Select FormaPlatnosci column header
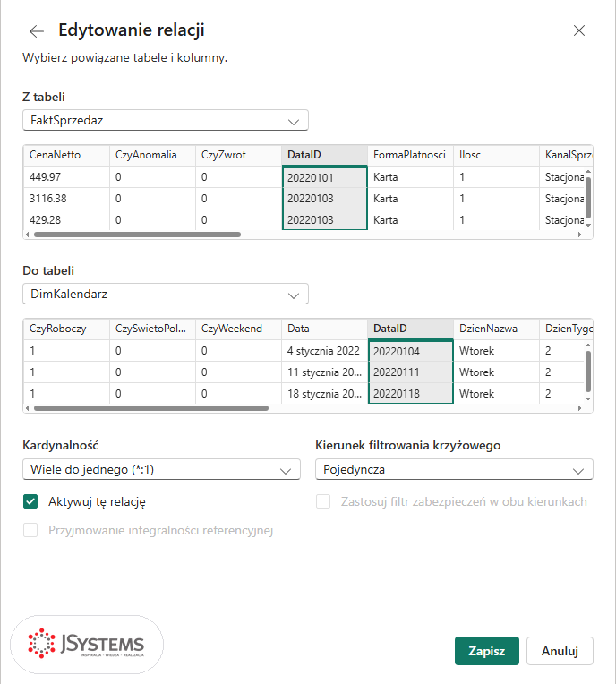This screenshot has height=684, width=616. (410, 155)
